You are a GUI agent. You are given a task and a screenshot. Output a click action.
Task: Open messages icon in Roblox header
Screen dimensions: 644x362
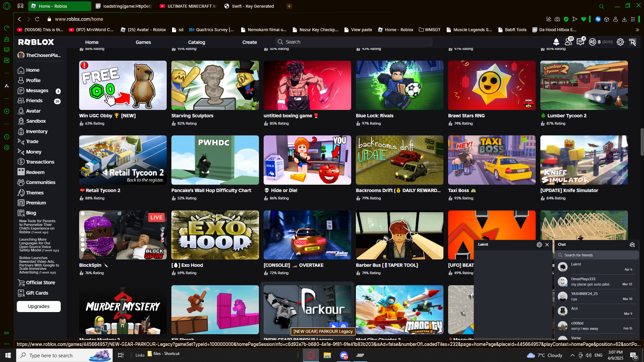[x=581, y=42]
